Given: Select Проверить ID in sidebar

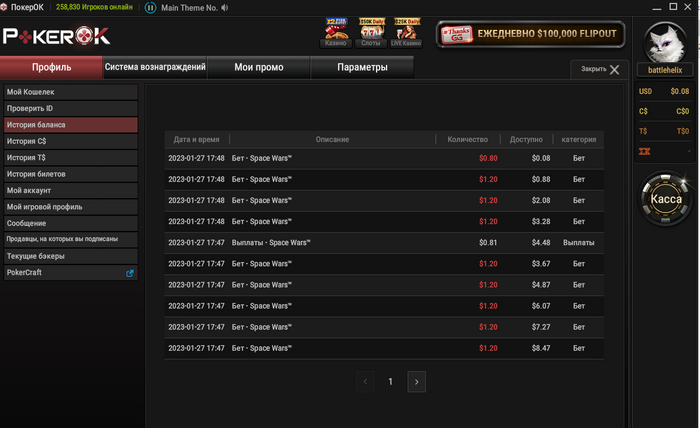Looking at the screenshot, I should (x=71, y=108).
